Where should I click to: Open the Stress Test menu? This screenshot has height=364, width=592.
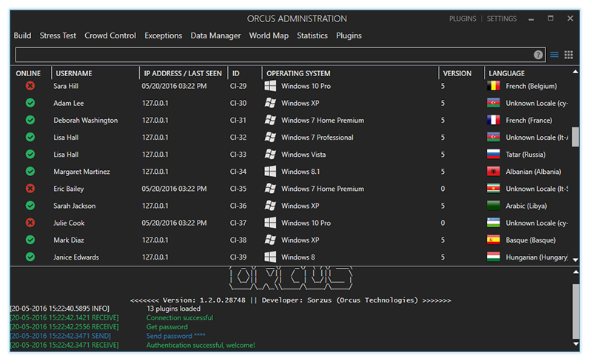click(x=58, y=36)
